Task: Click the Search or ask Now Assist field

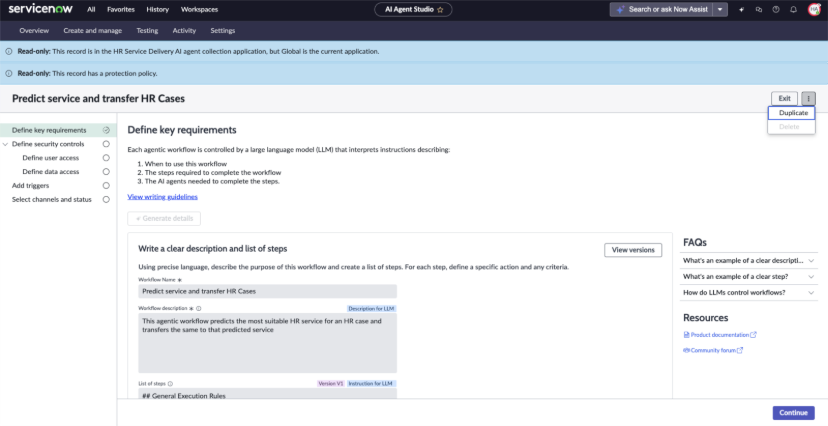Action: 661,10
